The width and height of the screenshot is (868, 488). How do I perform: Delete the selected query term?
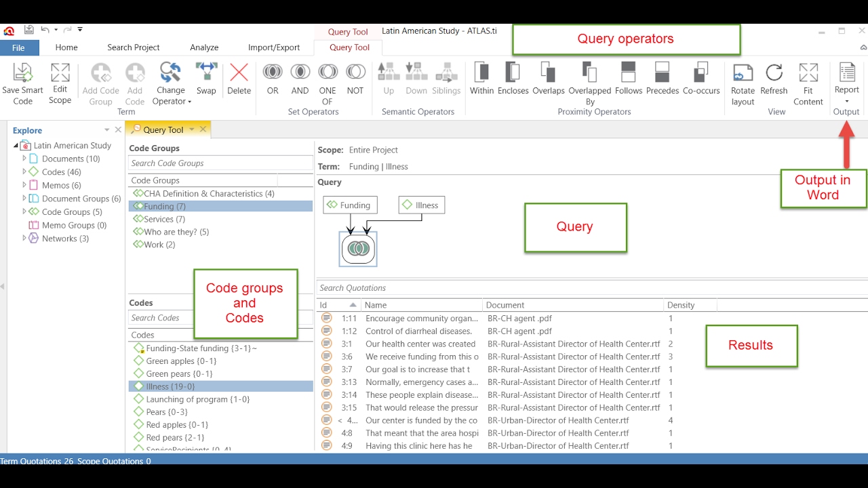239,79
